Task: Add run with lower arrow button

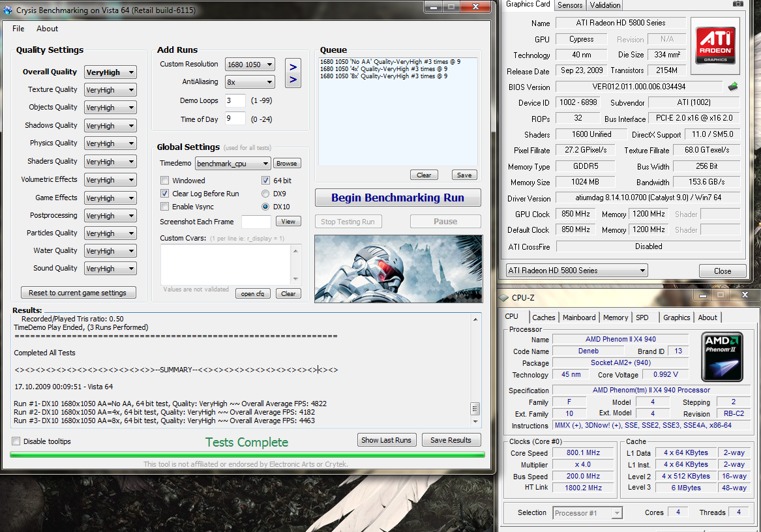Action: point(293,80)
